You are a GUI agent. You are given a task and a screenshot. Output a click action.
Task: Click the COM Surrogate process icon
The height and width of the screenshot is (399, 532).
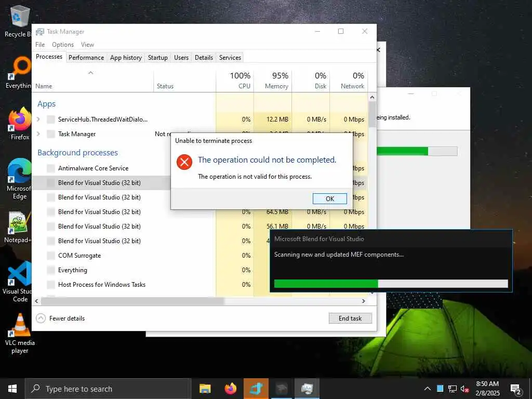[51, 256]
